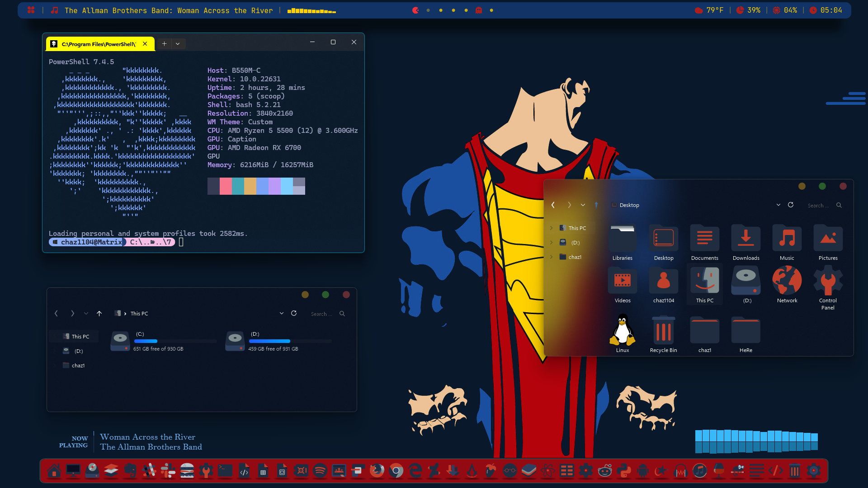Click the burger icon in the dock
Image resolution: width=868 pixels, height=488 pixels.
click(x=187, y=471)
